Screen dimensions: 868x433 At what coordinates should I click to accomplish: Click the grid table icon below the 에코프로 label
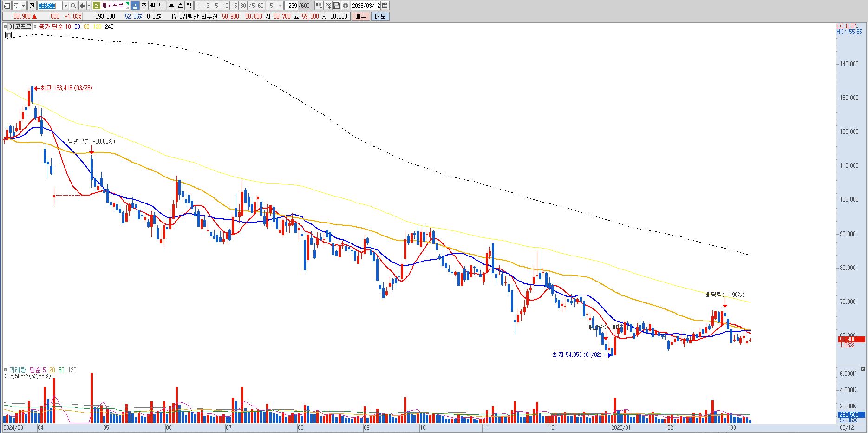coord(8,35)
